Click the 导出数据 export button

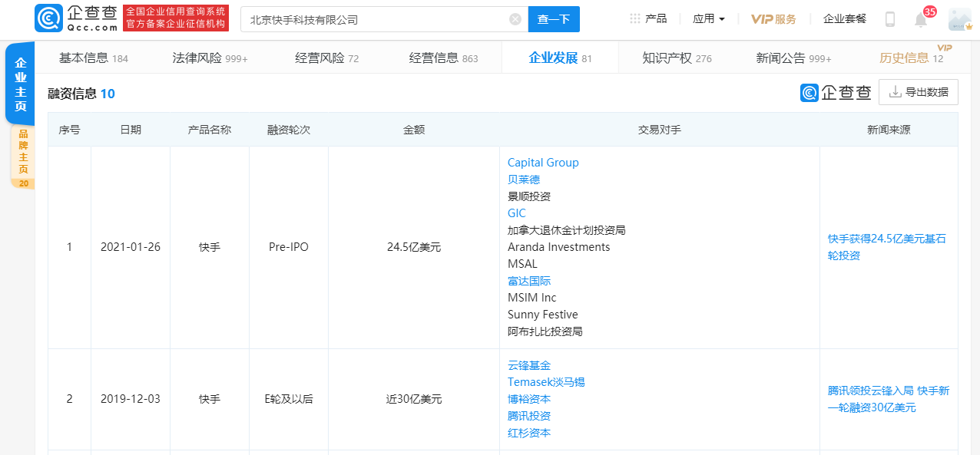(919, 92)
